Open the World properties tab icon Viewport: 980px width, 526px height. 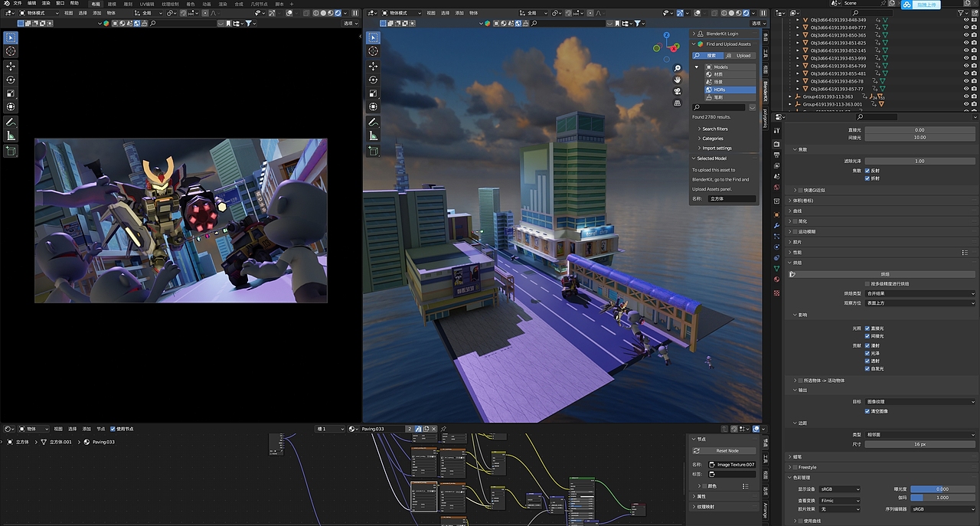[x=777, y=187]
